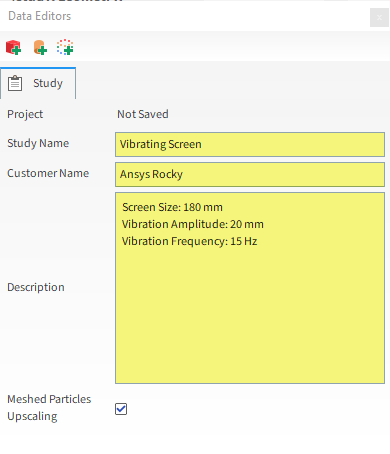Close the Data Editors panel
Viewport: 390px width, 454px height.
[x=379, y=17]
